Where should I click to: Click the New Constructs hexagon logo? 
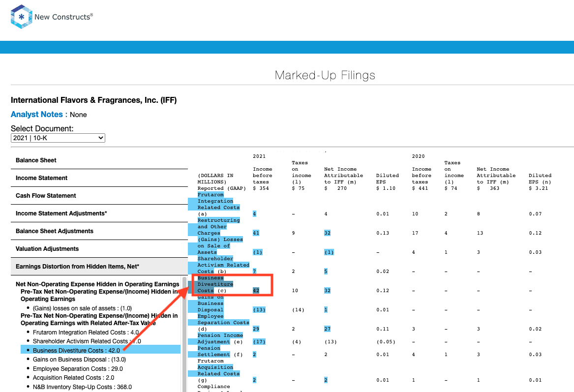[x=22, y=17]
